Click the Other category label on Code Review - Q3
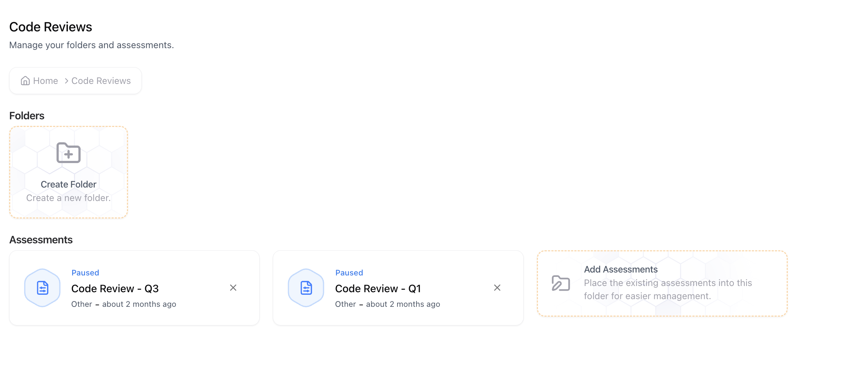This screenshot has height=367, width=868. [x=81, y=304]
